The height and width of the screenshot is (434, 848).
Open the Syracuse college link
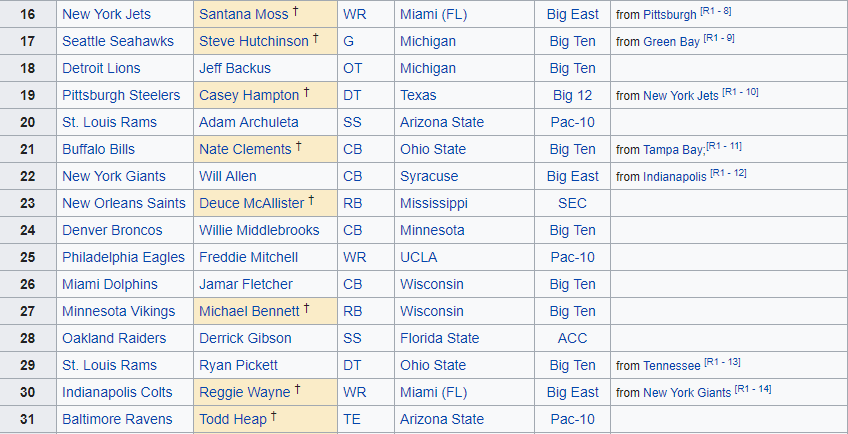coord(429,177)
